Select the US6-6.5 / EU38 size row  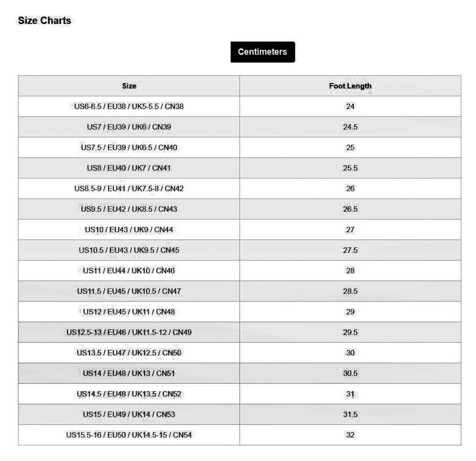pyautogui.click(x=129, y=106)
